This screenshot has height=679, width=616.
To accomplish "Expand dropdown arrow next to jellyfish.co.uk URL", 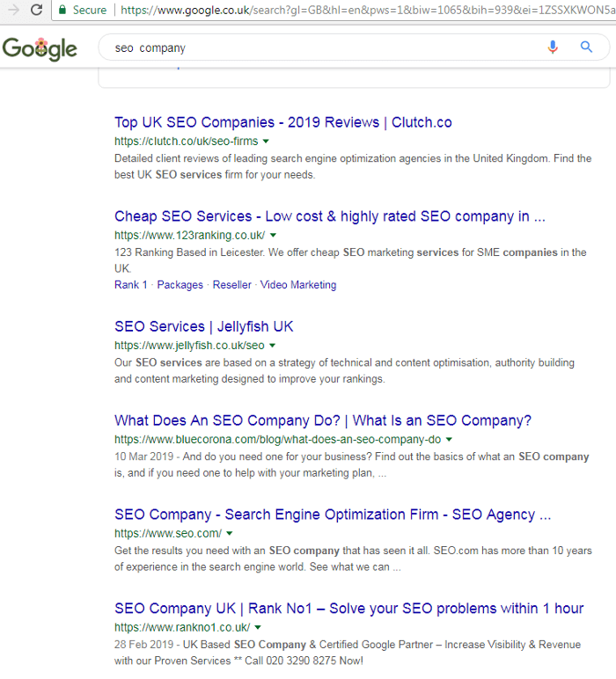I will click(272, 346).
